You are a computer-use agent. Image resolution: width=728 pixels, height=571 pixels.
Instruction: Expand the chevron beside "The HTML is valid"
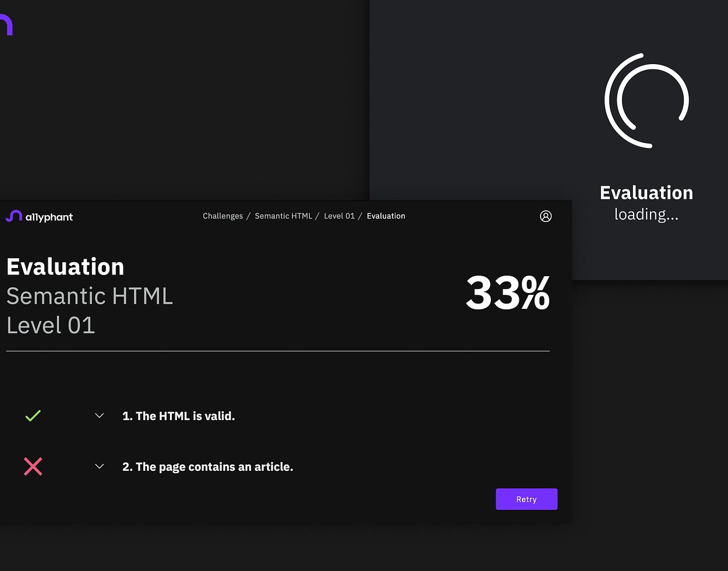tap(100, 416)
